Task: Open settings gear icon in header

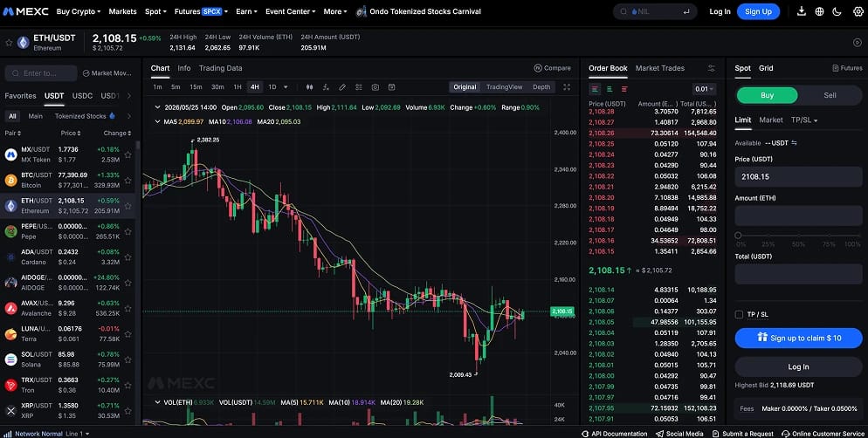Action: click(x=858, y=11)
